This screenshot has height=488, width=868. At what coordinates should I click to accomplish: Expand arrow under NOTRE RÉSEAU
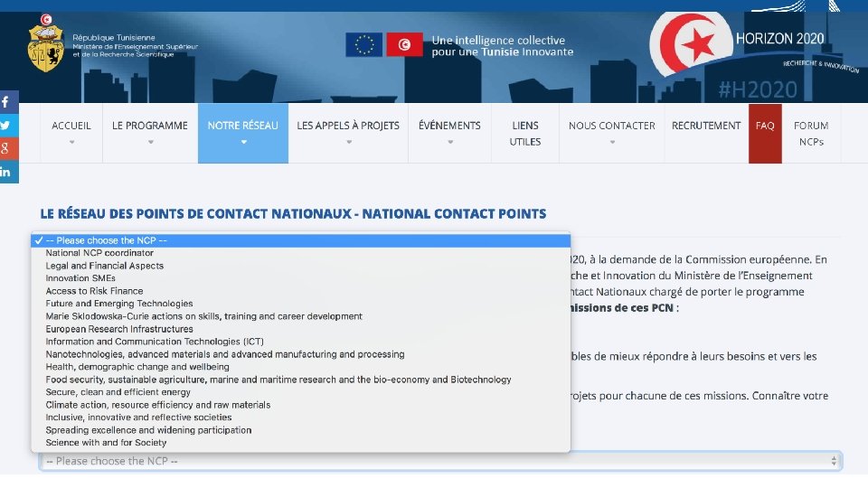click(x=243, y=142)
